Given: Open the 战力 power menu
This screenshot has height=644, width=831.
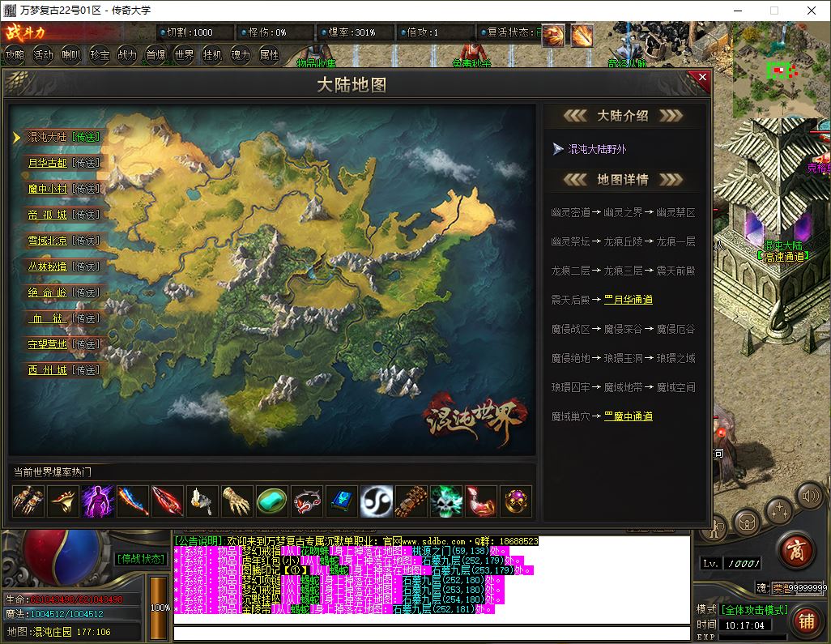Looking at the screenshot, I should tap(127, 54).
